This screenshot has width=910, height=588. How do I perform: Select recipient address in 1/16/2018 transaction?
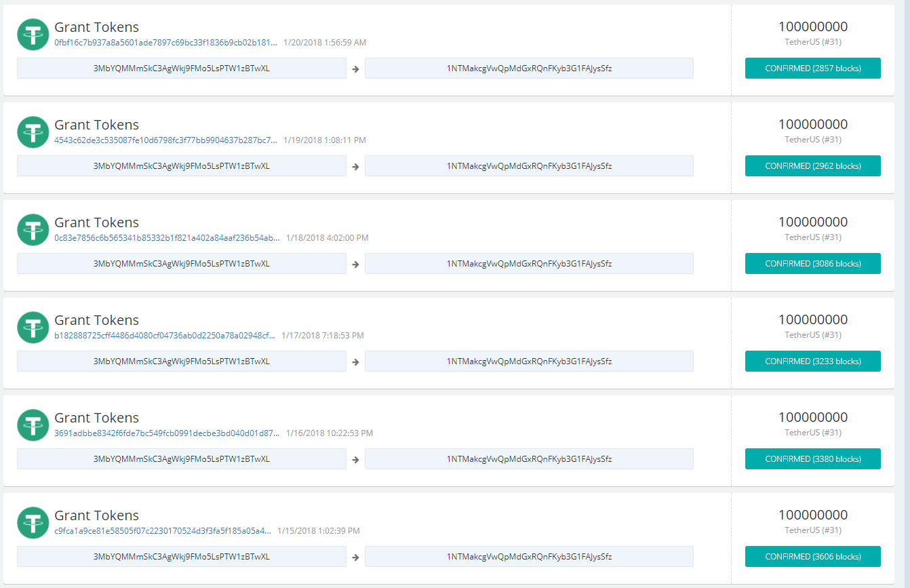click(529, 459)
